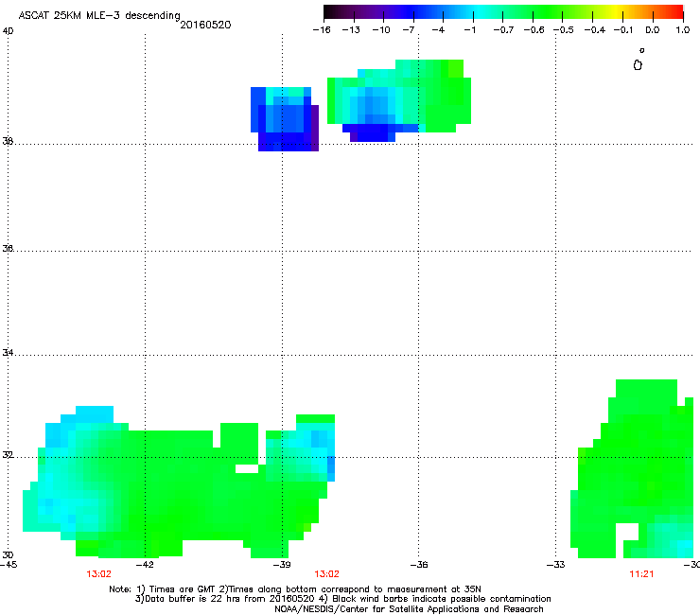Click the 0.0 colorbar tick label
The width and height of the screenshot is (700, 615).
click(x=653, y=30)
